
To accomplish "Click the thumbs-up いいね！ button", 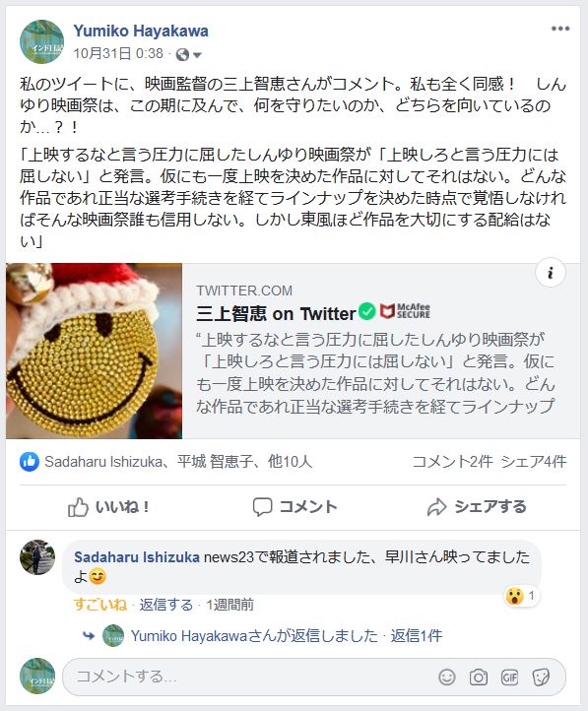I will [108, 507].
